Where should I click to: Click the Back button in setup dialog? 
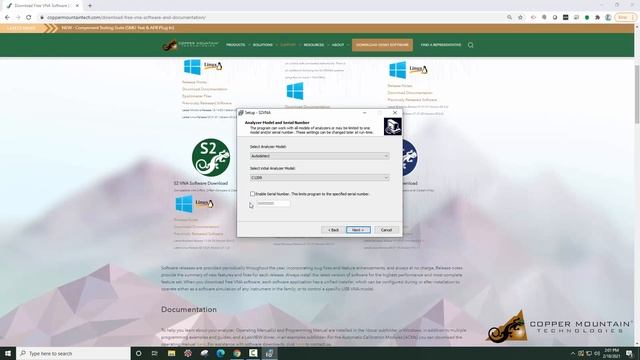coord(333,230)
